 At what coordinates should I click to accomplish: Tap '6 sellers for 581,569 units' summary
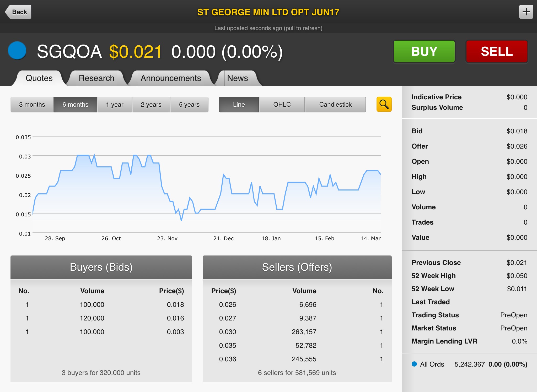297,373
